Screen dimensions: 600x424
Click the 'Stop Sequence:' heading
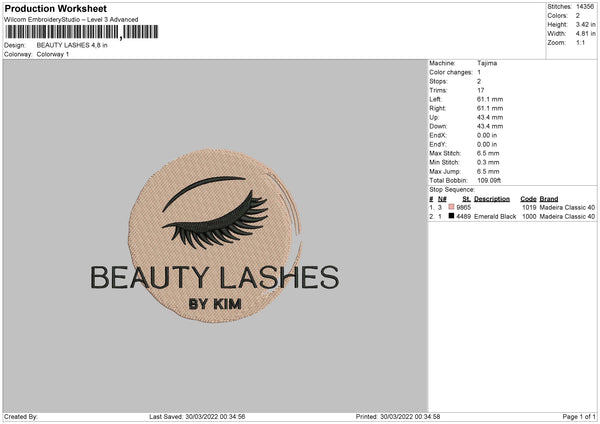[452, 190]
